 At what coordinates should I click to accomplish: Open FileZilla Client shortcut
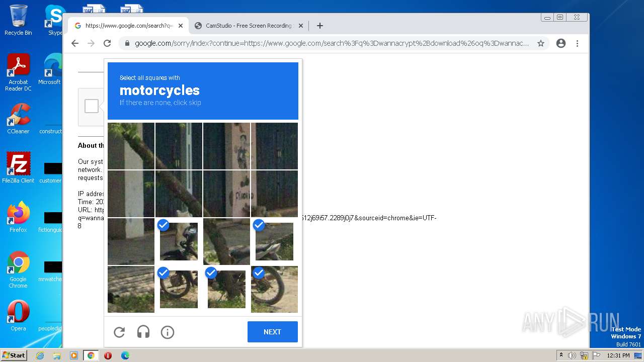pos(18,167)
